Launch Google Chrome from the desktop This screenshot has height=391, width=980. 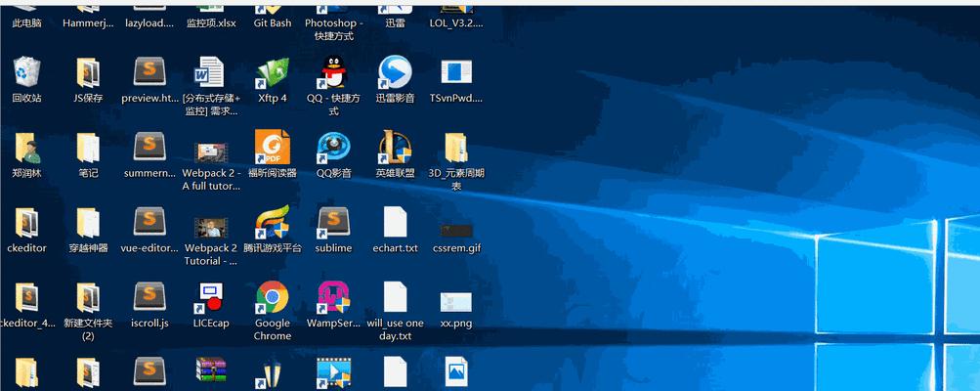tap(273, 297)
